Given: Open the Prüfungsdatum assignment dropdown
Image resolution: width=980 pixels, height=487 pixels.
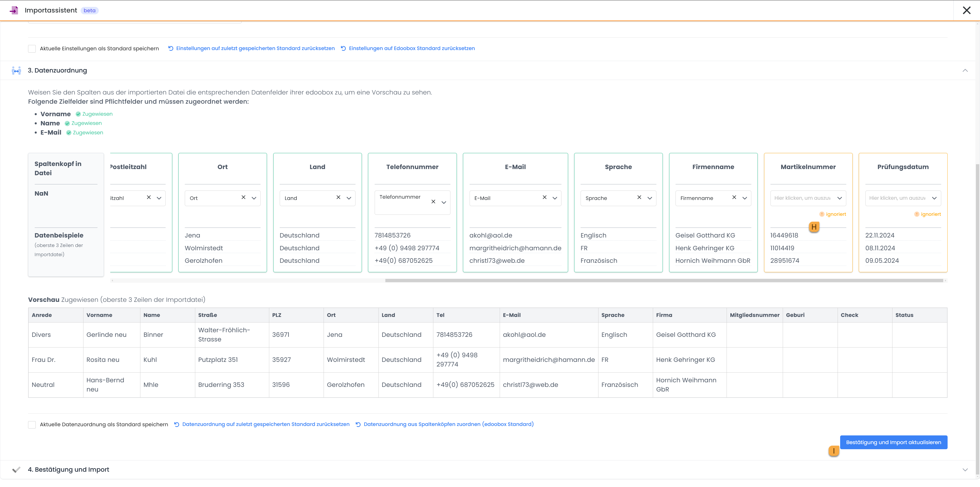Looking at the screenshot, I should coord(902,198).
